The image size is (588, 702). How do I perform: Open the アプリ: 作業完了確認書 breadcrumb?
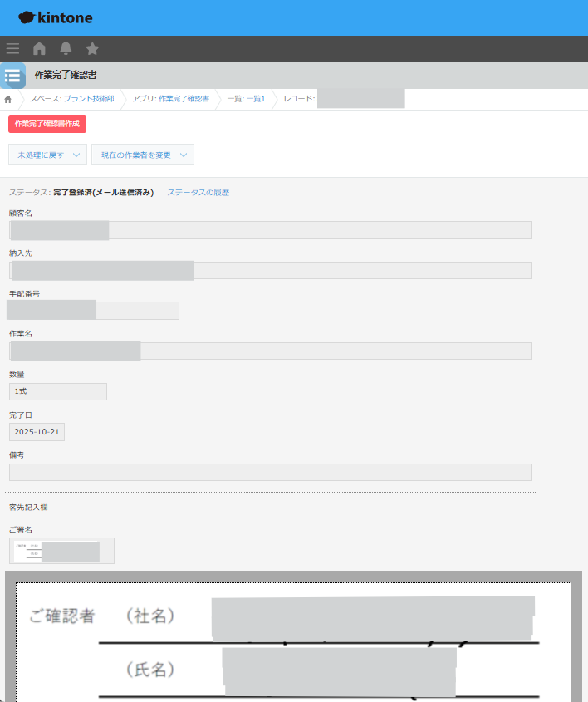click(170, 100)
